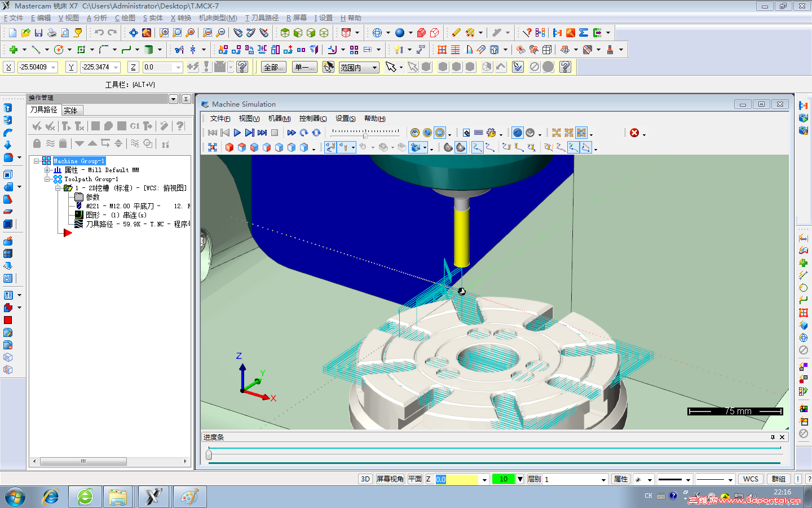Open the simulation 视图(V) menu
Viewport: 812px width, 508px height.
249,119
